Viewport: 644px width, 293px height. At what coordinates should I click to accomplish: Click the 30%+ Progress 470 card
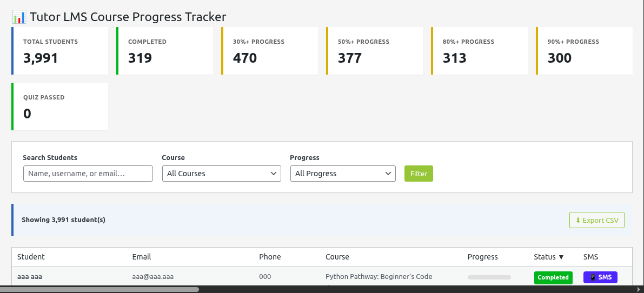click(x=269, y=51)
